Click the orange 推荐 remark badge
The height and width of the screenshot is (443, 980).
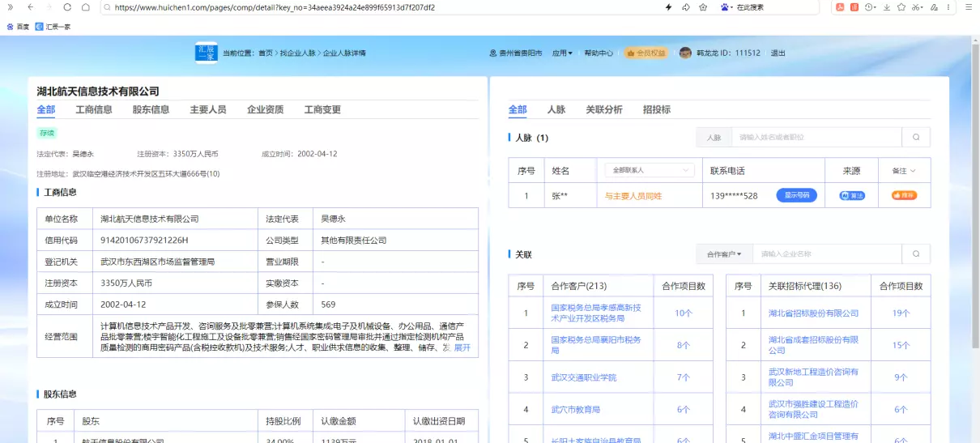click(904, 195)
